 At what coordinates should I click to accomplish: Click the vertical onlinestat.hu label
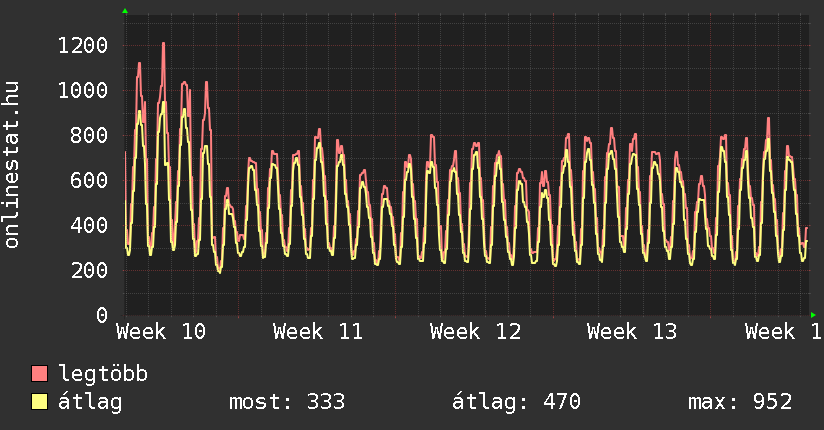pyautogui.click(x=13, y=165)
